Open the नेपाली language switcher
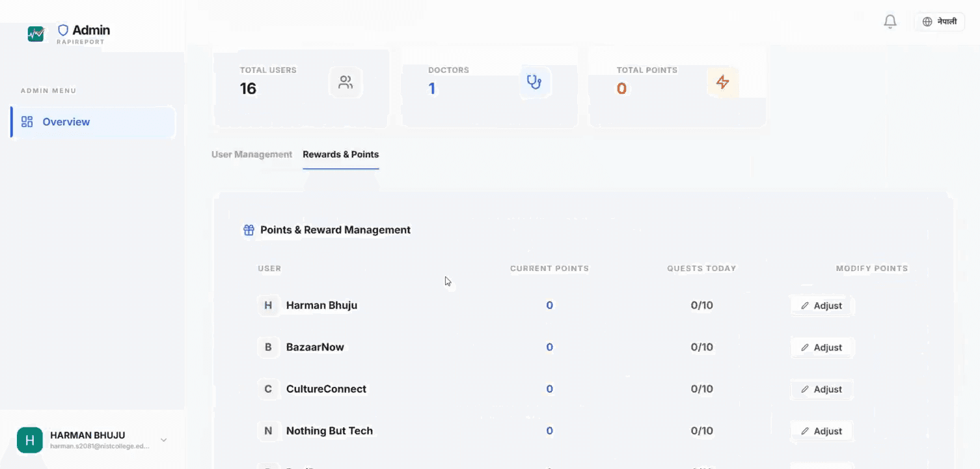 [939, 21]
